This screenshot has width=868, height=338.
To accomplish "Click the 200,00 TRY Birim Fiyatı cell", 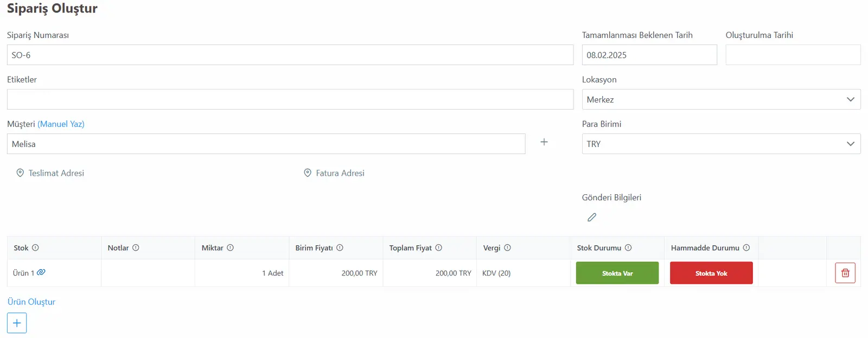I will [336, 273].
